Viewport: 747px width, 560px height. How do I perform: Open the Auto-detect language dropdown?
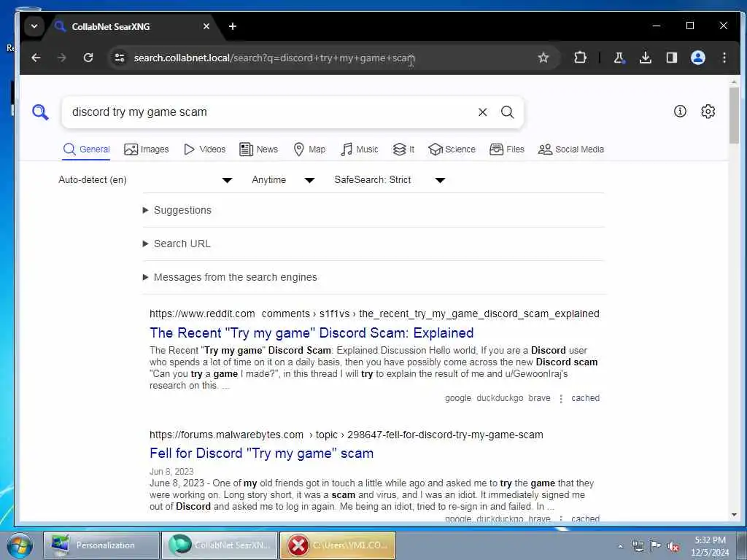click(145, 179)
